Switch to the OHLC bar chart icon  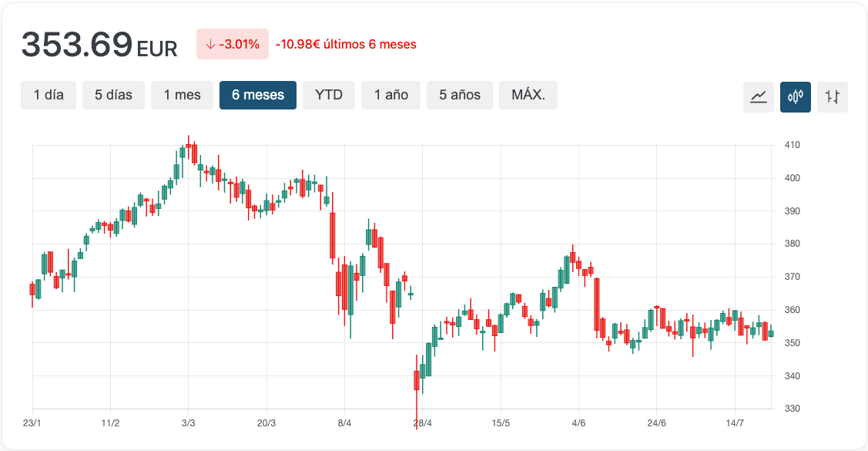coord(833,97)
